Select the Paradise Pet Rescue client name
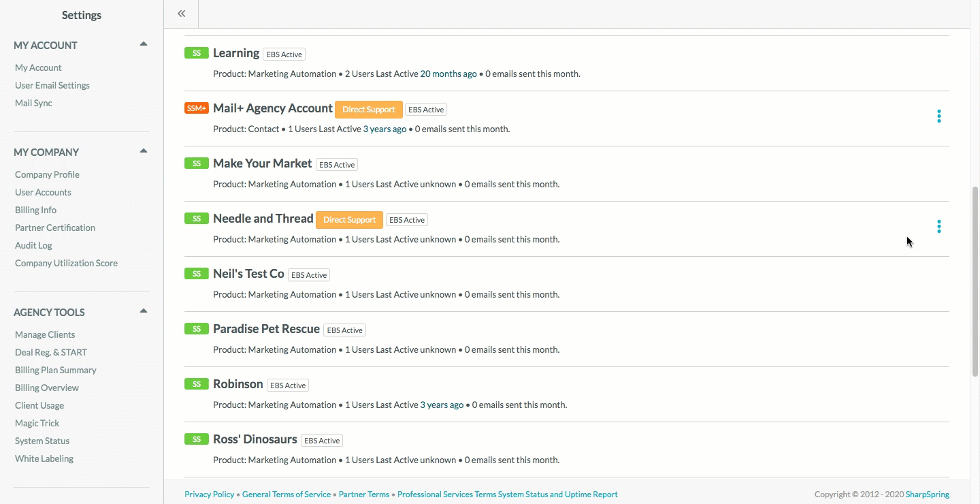Viewport: 980px width, 504px height. coord(266,329)
